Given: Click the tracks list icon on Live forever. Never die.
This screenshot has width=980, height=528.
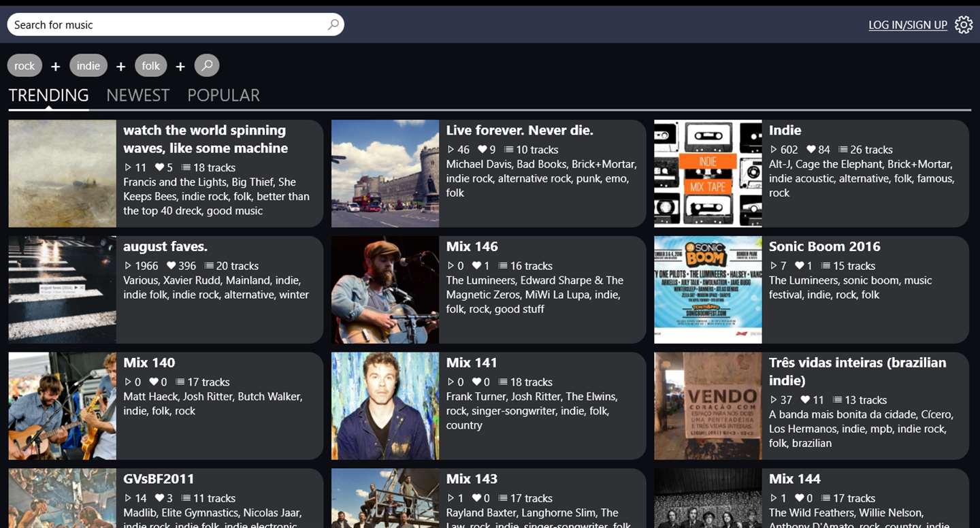Looking at the screenshot, I should pyautogui.click(x=508, y=150).
